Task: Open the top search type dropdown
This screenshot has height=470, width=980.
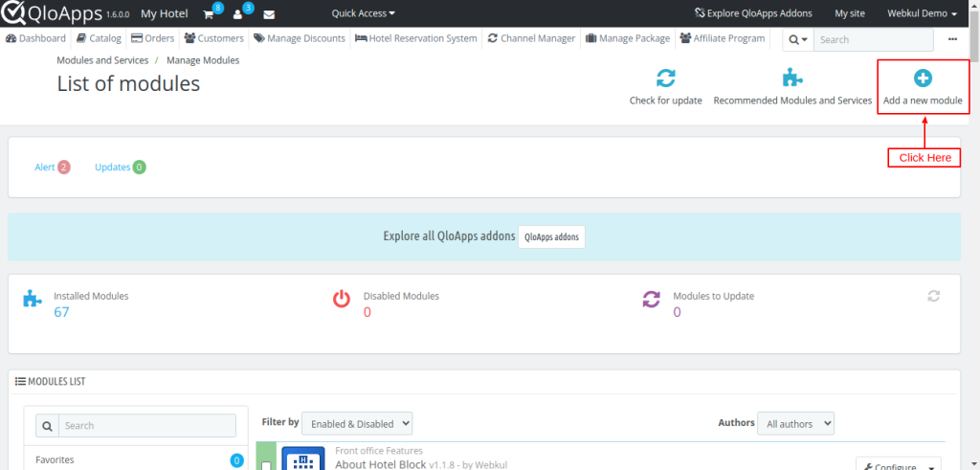Action: point(798,39)
